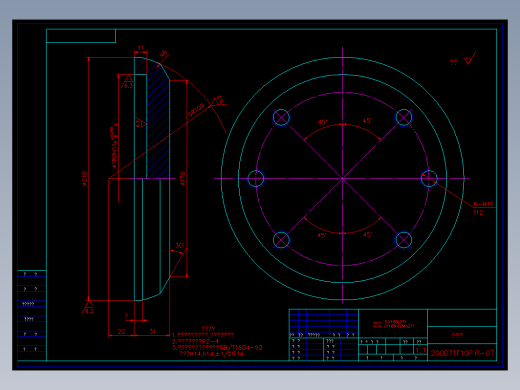Select the bottom-right bolt hole circle
Image resolution: width=520 pixels, height=390 pixels.
[404, 240]
